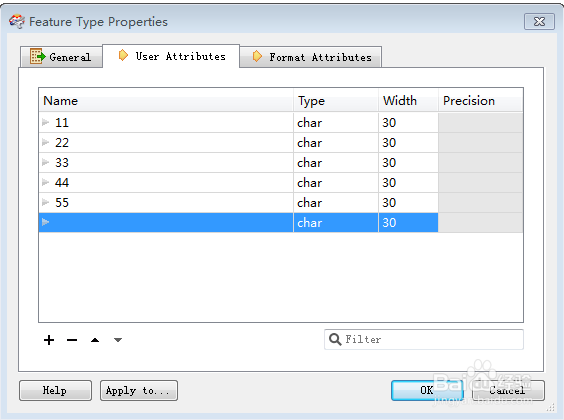The image size is (564, 420).
Task: Open the Format Attributes tab
Action: [311, 57]
